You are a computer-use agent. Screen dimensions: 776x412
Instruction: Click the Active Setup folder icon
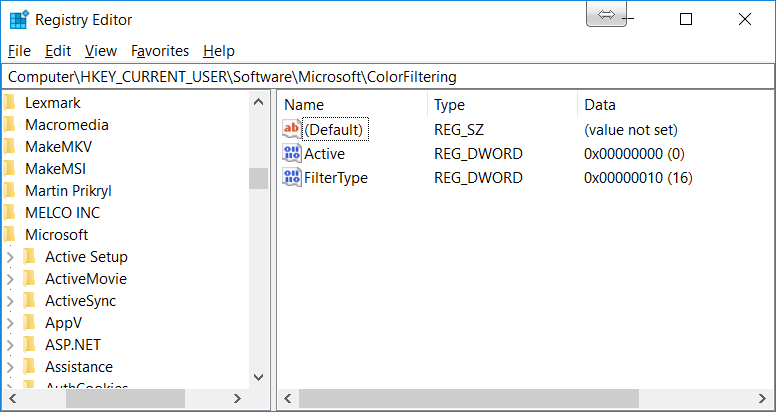click(x=30, y=257)
